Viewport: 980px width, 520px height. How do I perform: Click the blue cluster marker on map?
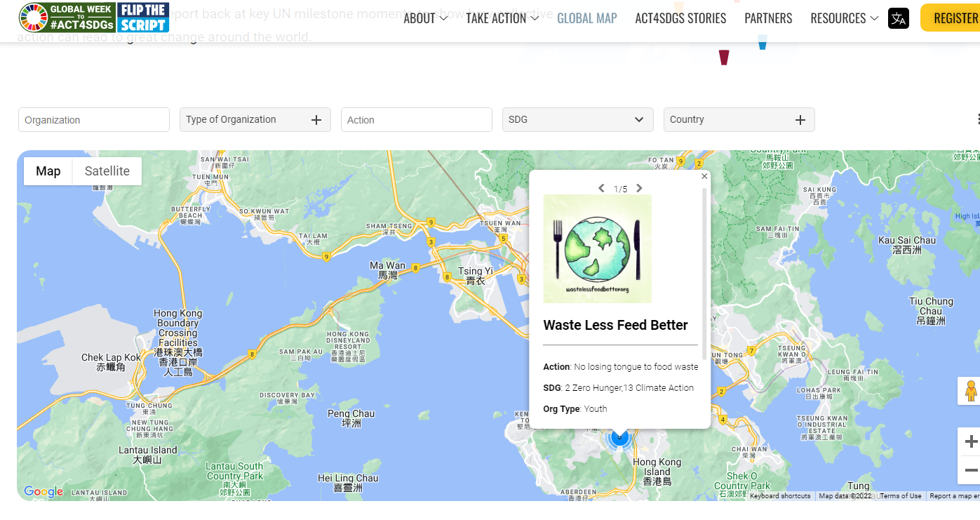[x=619, y=438]
